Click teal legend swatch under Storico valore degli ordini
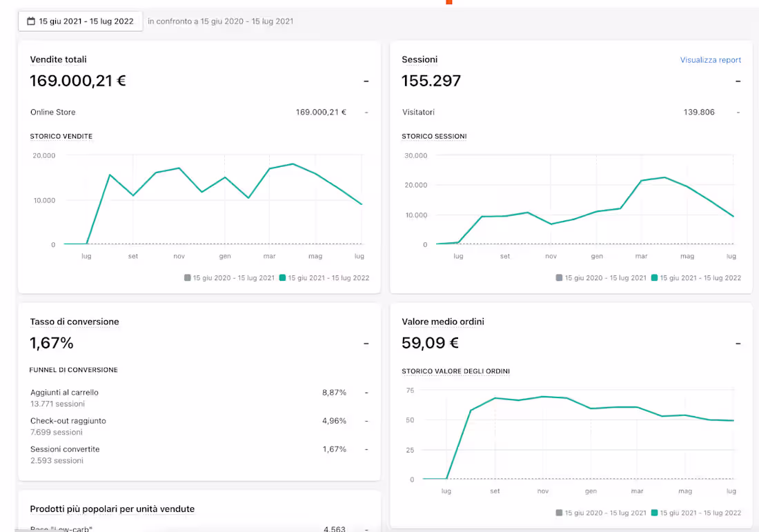 point(654,513)
